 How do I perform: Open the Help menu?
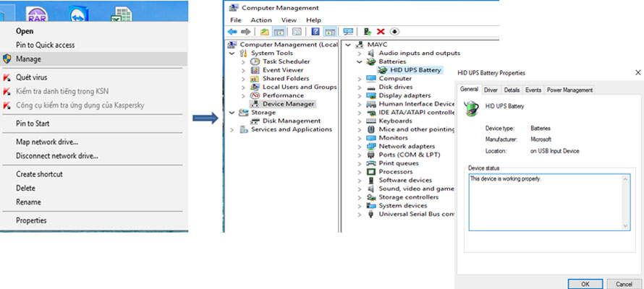tap(313, 20)
